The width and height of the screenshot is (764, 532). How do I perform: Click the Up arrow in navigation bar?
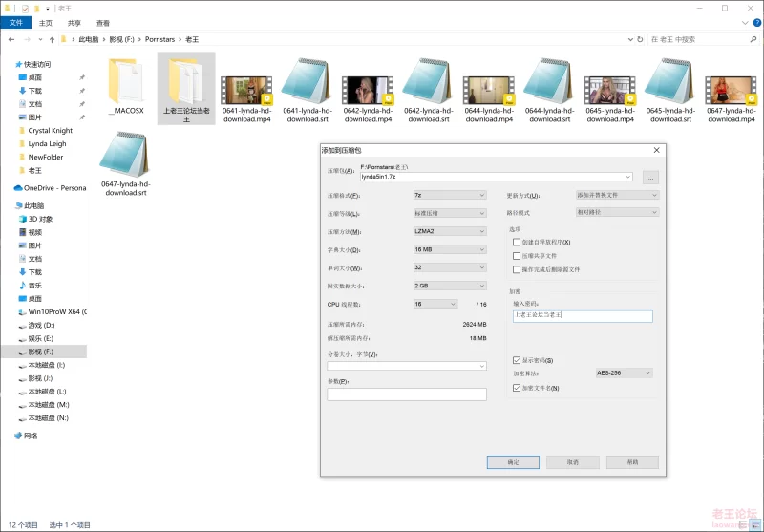click(x=51, y=39)
